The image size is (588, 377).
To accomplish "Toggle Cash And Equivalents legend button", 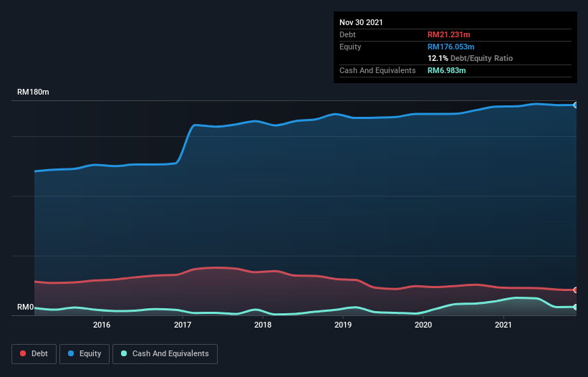I will (x=165, y=354).
